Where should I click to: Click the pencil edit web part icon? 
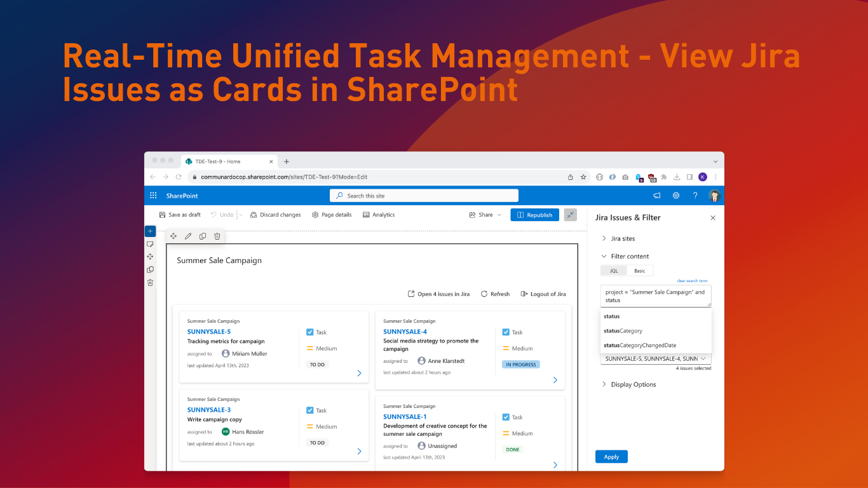pyautogui.click(x=188, y=236)
